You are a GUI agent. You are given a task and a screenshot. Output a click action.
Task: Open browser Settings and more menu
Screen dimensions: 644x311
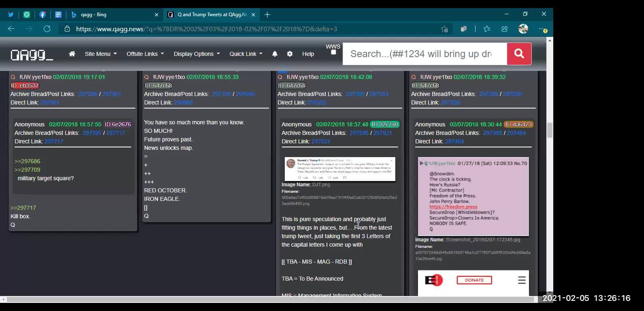pos(543,29)
